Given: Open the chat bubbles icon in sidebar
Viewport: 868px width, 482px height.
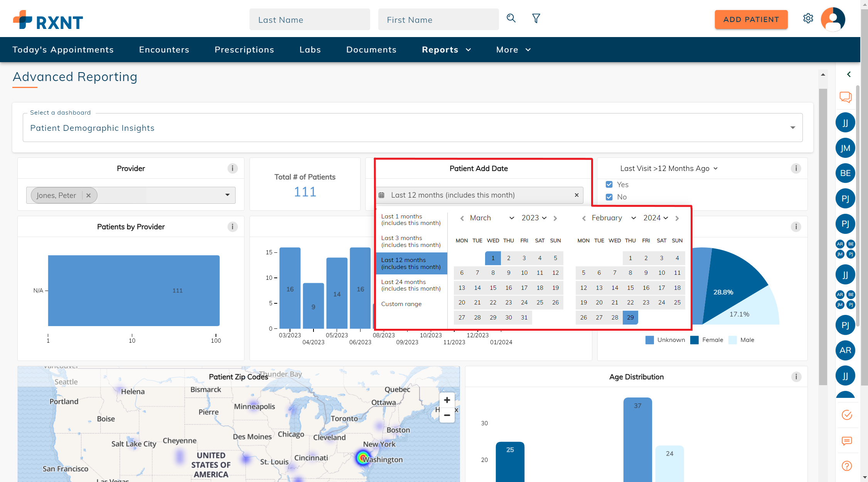Looking at the screenshot, I should 845,97.
